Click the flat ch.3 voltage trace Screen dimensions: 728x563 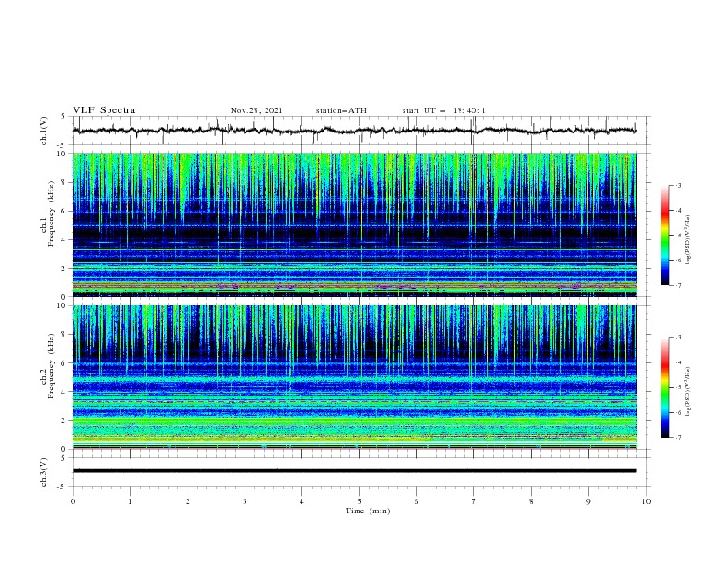point(354,471)
